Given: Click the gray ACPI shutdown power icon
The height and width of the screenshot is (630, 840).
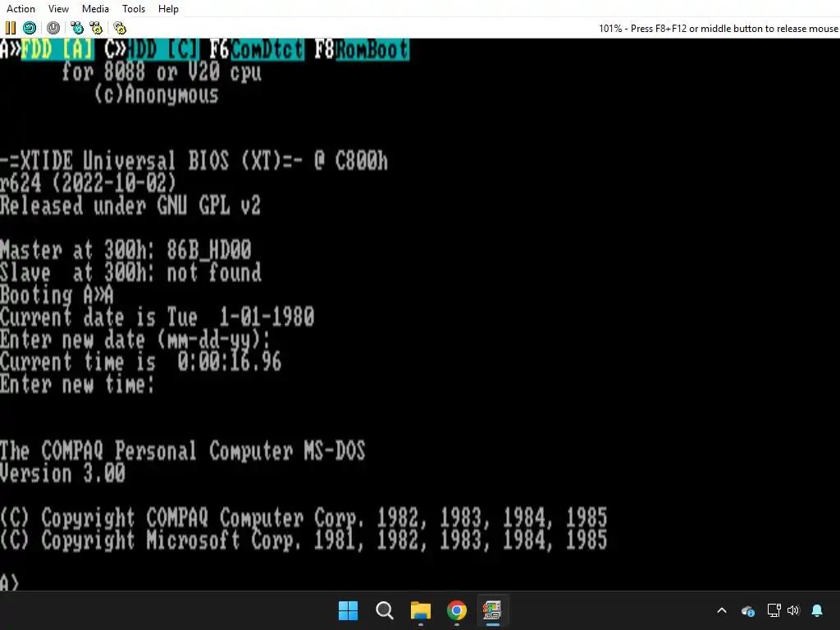Looking at the screenshot, I should 53,28.
